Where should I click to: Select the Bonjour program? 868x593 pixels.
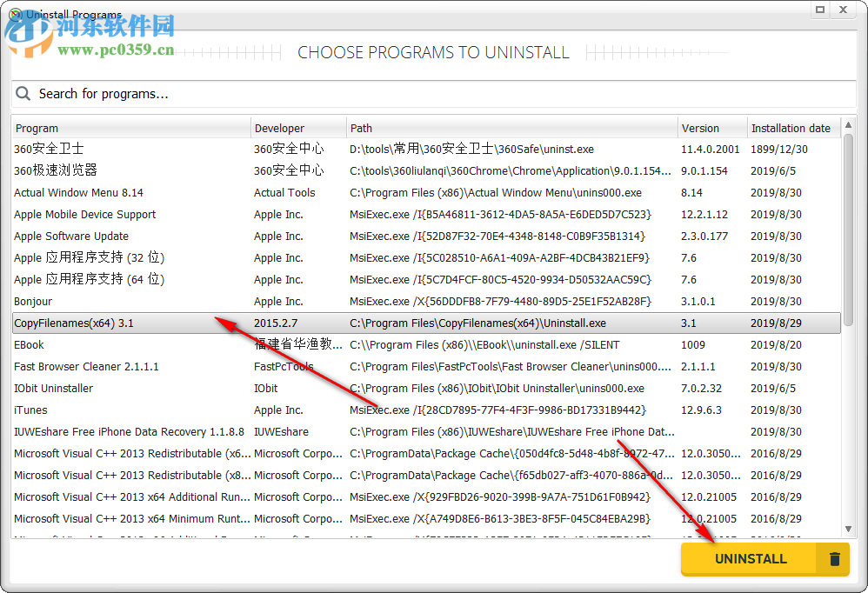coord(426,302)
